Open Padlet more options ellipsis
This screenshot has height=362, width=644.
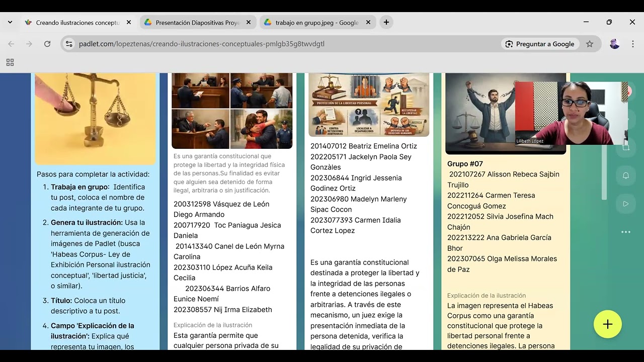[x=626, y=232]
